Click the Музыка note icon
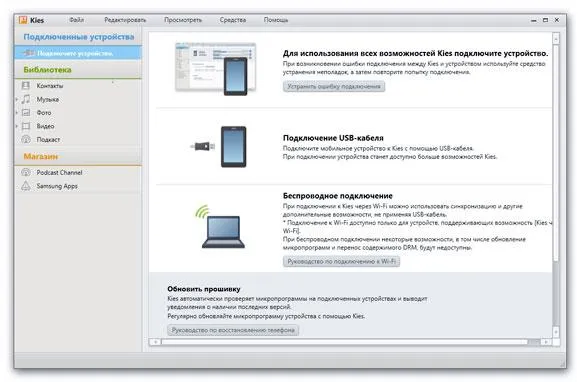 pos(26,99)
